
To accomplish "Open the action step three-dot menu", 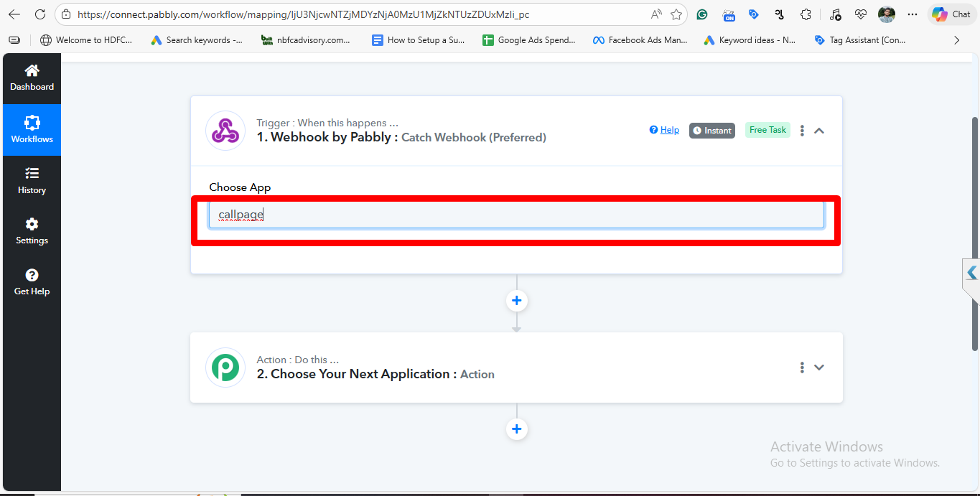I will click(x=802, y=368).
